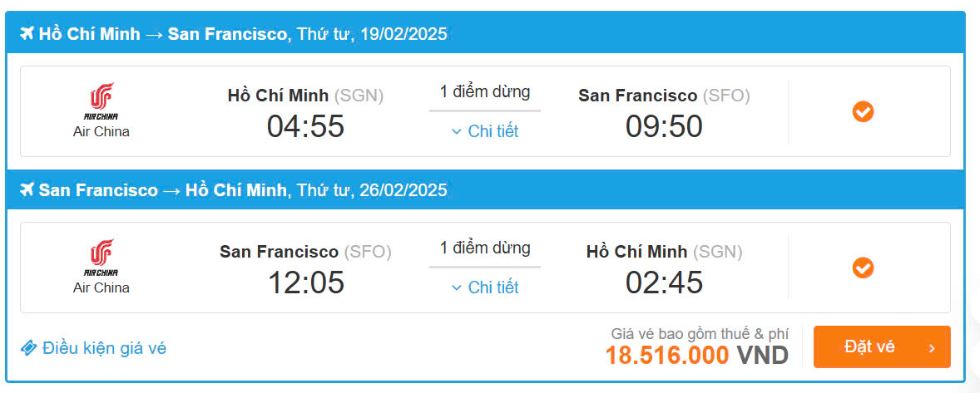Click the 18.516.000 VND total price

[x=696, y=356]
